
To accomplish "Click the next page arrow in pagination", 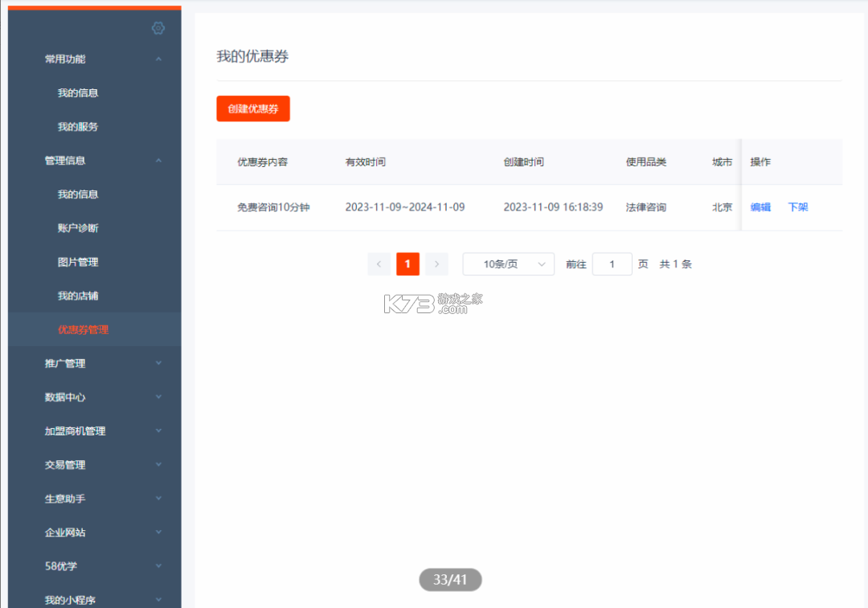I will (x=436, y=263).
